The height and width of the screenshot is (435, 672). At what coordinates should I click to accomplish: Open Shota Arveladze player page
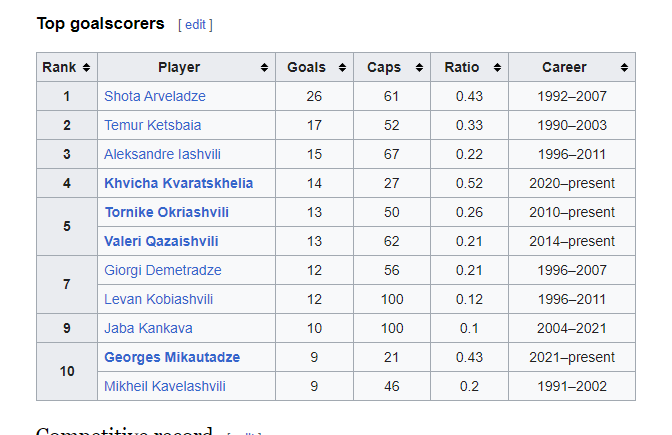click(155, 97)
